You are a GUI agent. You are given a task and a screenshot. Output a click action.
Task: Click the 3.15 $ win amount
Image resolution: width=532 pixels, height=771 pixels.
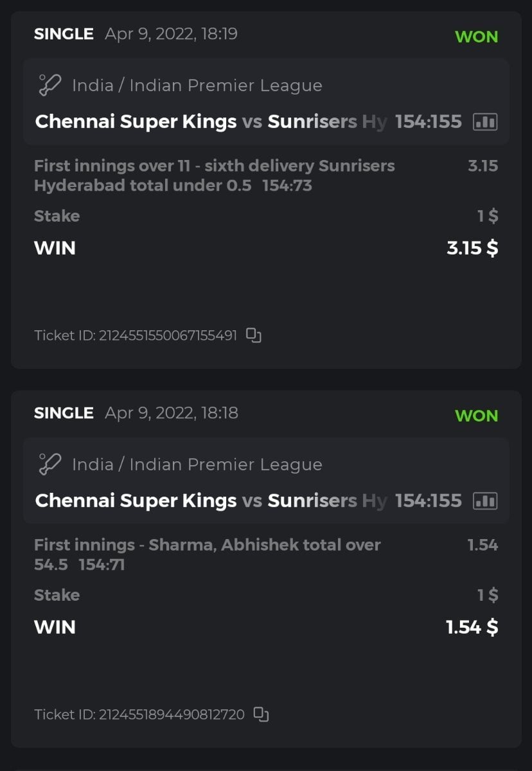[x=472, y=248]
